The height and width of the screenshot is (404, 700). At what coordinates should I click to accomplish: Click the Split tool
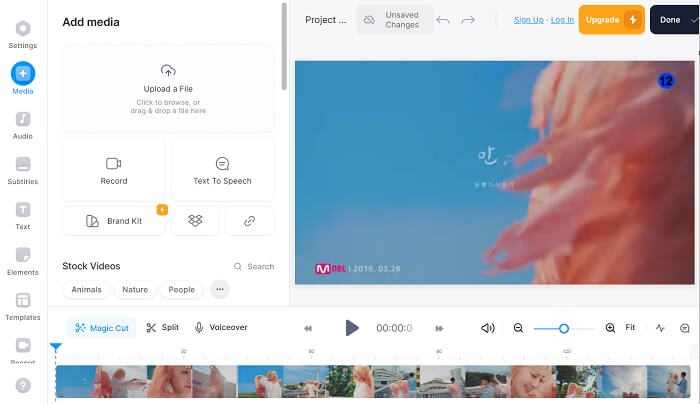click(x=162, y=328)
